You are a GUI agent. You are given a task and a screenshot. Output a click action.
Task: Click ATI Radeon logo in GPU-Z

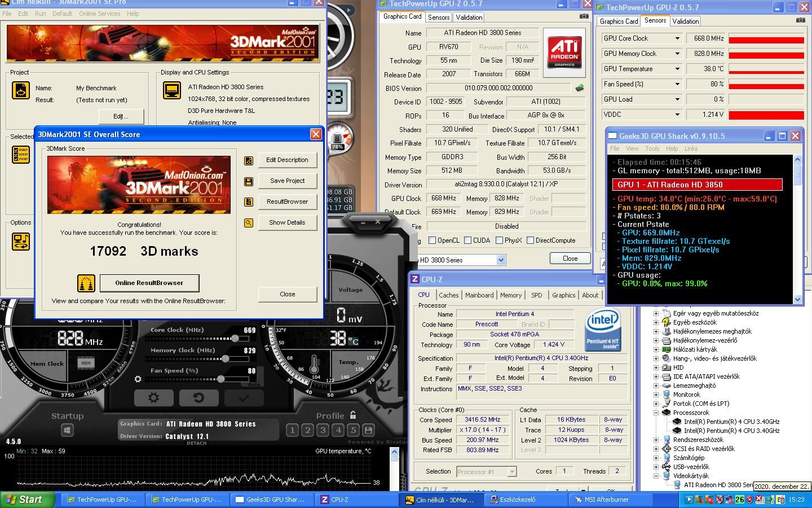tap(564, 52)
